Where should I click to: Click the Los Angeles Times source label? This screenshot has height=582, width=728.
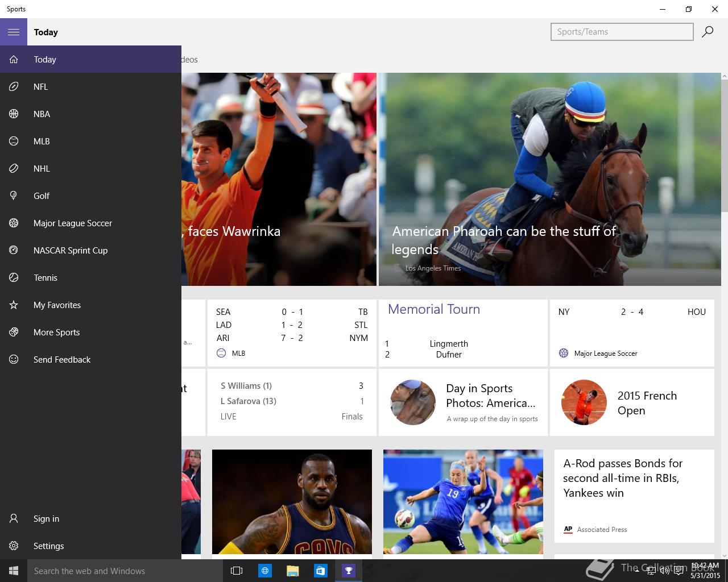click(433, 268)
